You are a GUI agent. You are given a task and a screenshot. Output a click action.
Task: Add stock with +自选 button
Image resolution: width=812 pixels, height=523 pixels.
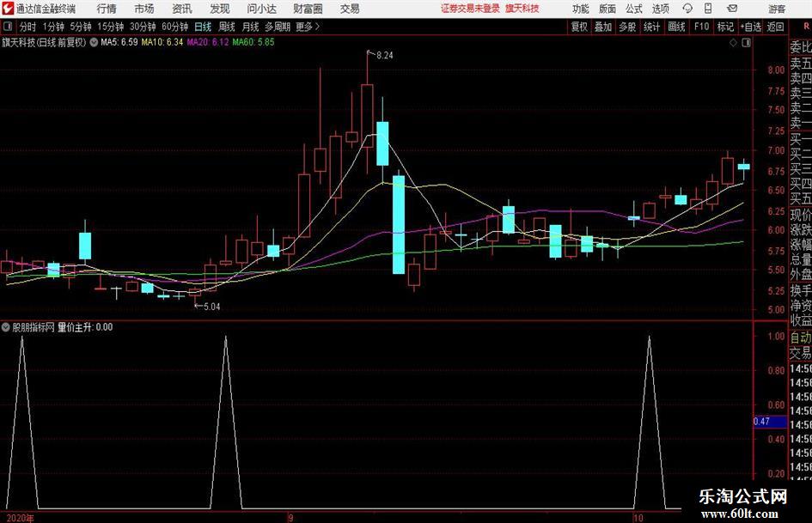pyautogui.click(x=750, y=27)
